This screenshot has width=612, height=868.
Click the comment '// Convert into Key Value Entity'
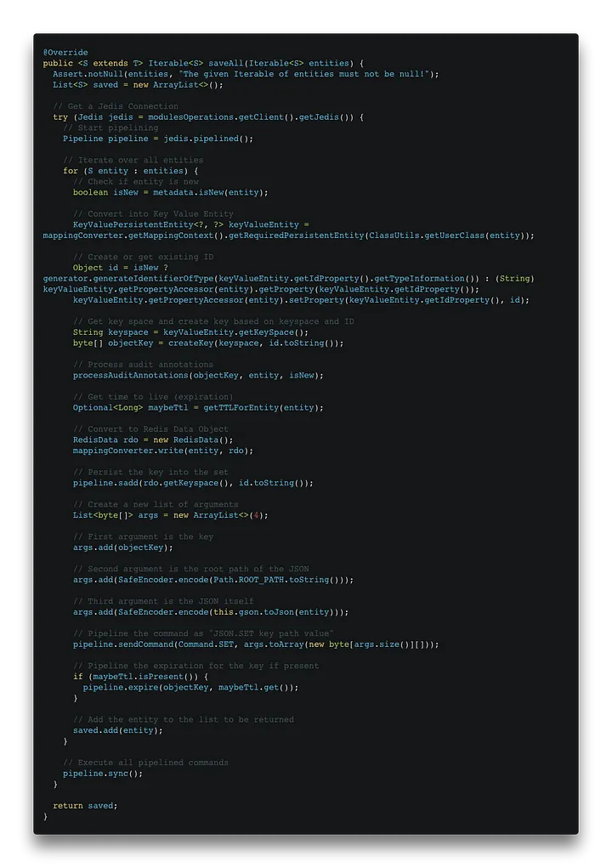pyautogui.click(x=153, y=213)
